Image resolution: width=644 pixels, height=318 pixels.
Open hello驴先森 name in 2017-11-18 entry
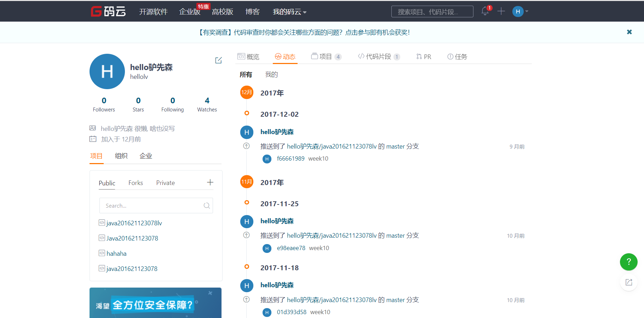tap(277, 285)
